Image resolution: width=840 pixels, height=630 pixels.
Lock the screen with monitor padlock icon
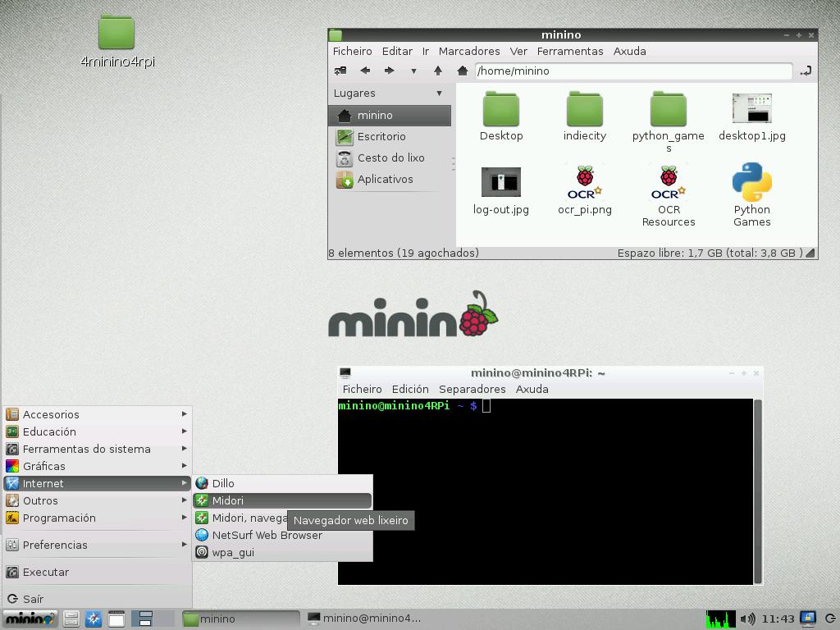click(x=808, y=619)
